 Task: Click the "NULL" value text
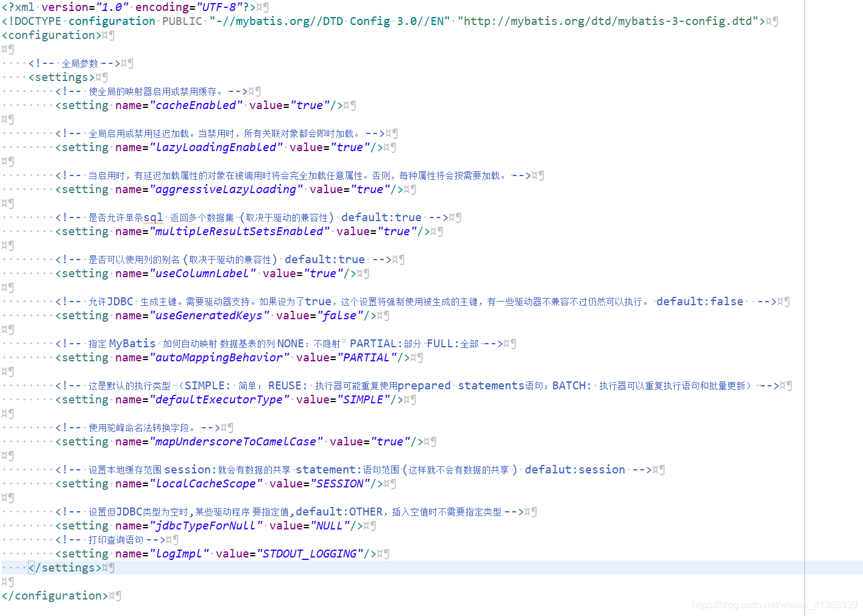click(x=330, y=526)
